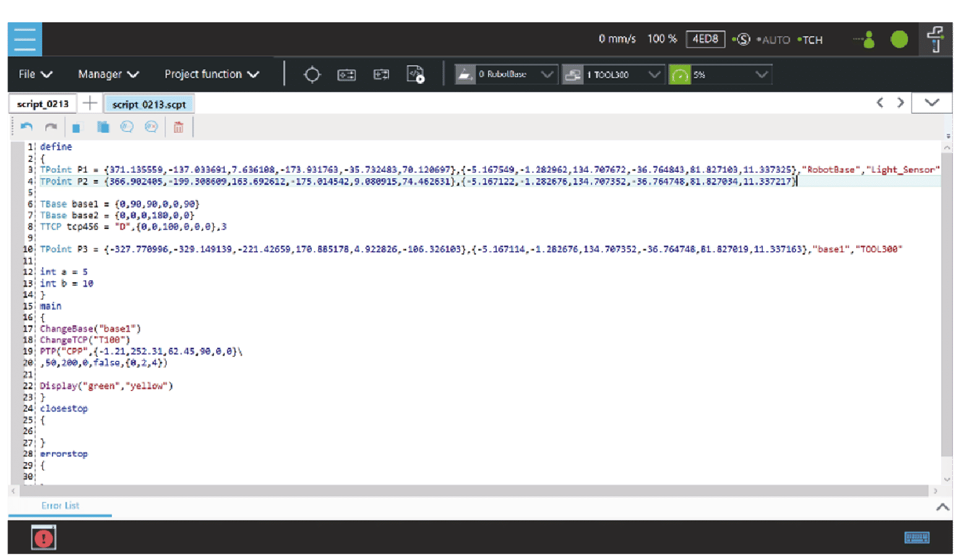This screenshot has height=560, width=980.
Task: Click the scroll up arrow of editor
Action: [x=947, y=147]
